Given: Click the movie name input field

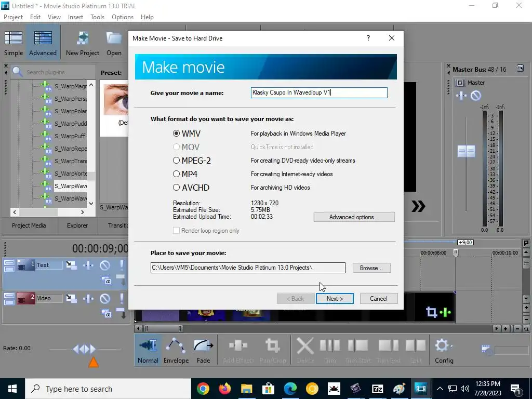Looking at the screenshot, I should click(319, 92).
